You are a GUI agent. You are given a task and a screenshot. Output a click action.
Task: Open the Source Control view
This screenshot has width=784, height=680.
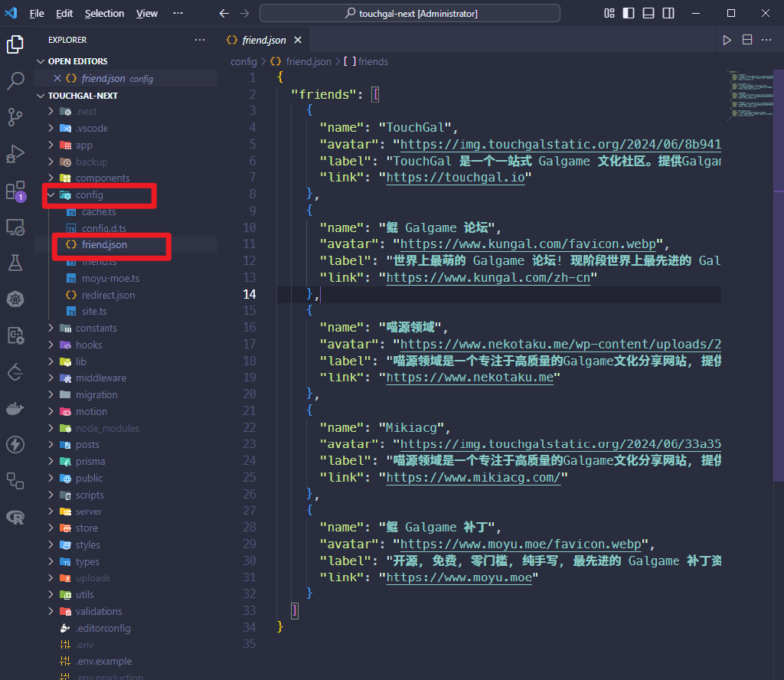click(x=15, y=116)
